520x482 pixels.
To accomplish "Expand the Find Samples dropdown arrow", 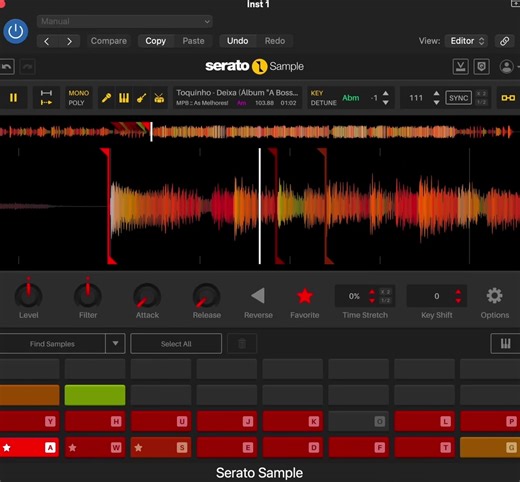I will [x=115, y=344].
